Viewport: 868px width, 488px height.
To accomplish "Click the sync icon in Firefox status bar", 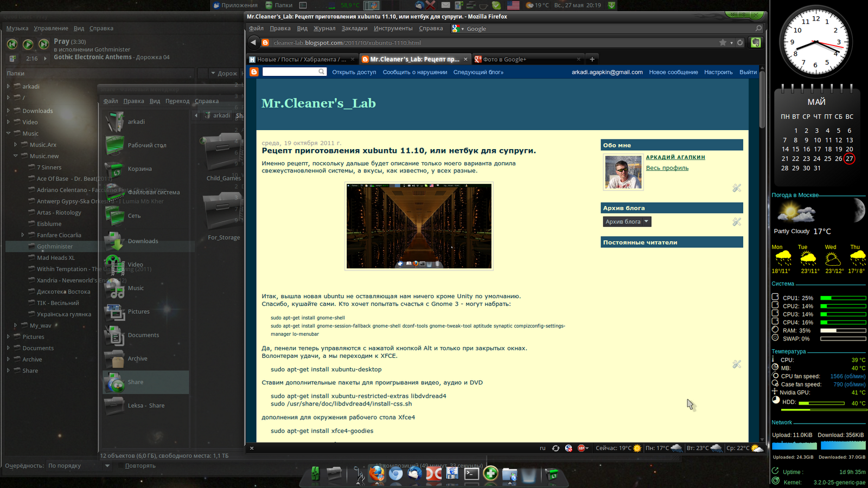I will 556,448.
